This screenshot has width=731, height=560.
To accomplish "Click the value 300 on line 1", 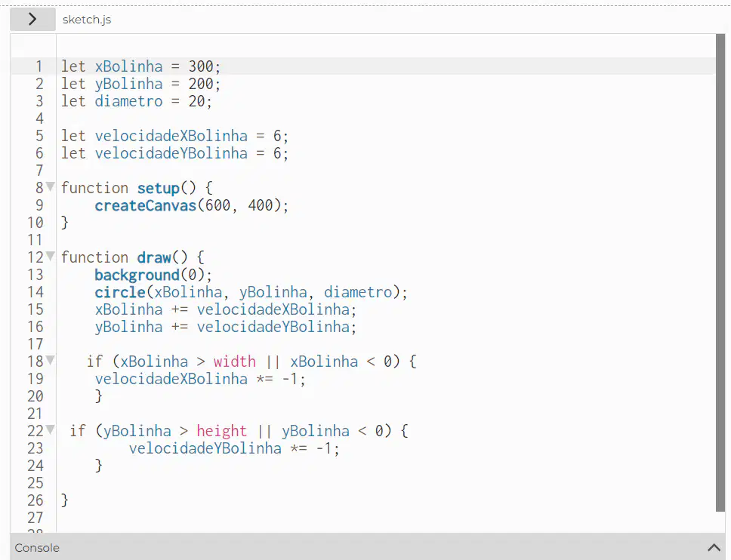I will [x=201, y=66].
